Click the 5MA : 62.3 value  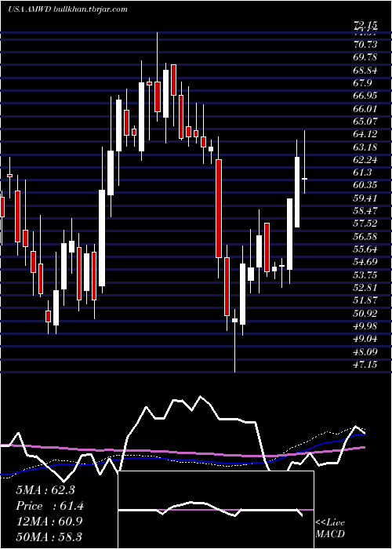point(45,490)
